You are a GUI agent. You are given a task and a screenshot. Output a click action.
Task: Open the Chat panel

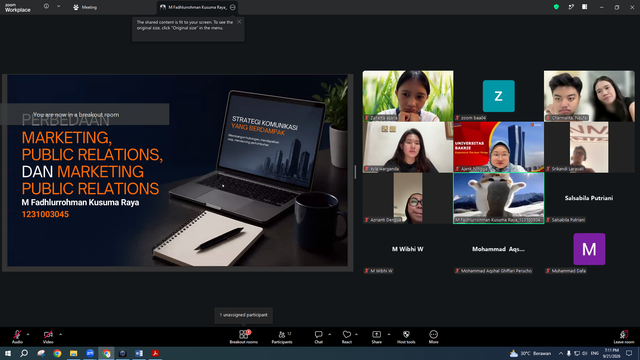point(318,337)
